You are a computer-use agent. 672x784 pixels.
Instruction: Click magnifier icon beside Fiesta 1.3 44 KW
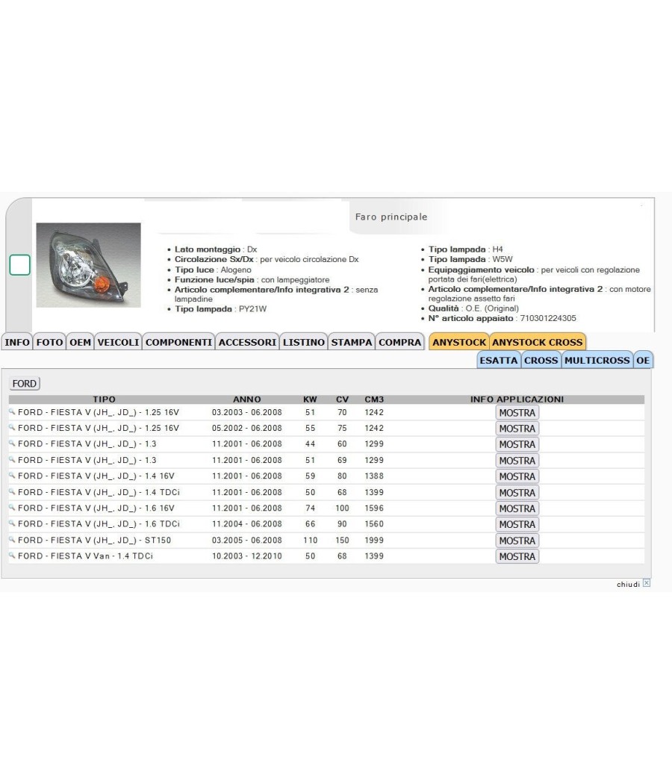12,443
